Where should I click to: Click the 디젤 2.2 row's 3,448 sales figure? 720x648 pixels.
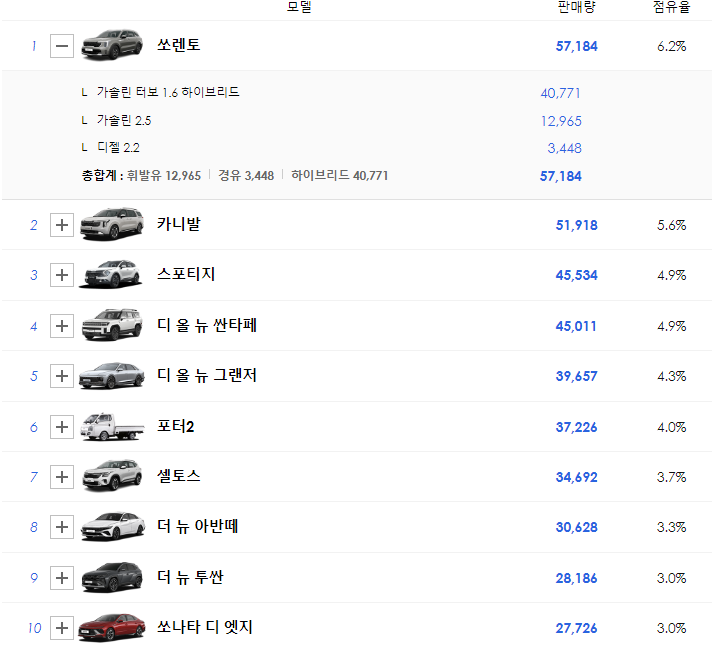[564, 148]
